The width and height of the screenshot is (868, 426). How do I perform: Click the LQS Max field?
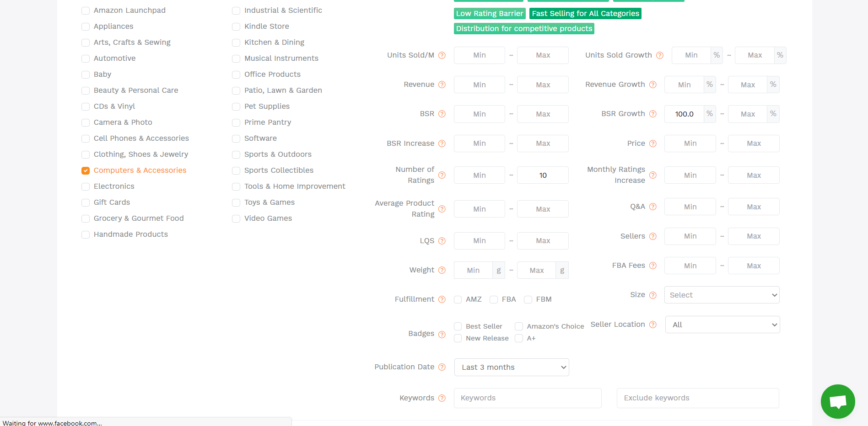(x=543, y=241)
